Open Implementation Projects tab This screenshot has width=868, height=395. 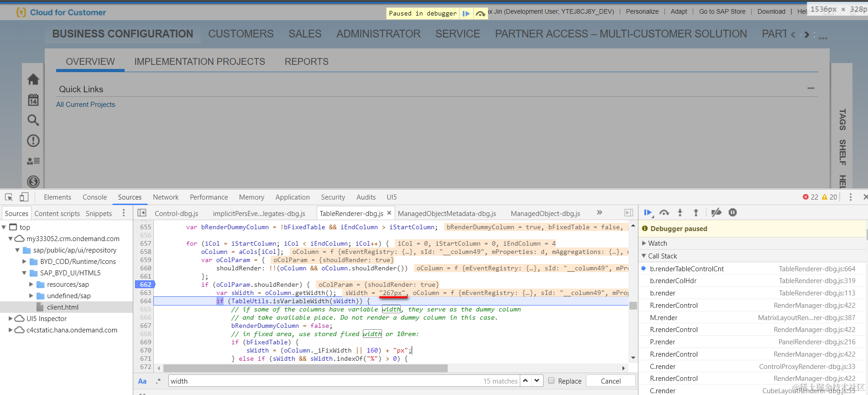click(199, 62)
